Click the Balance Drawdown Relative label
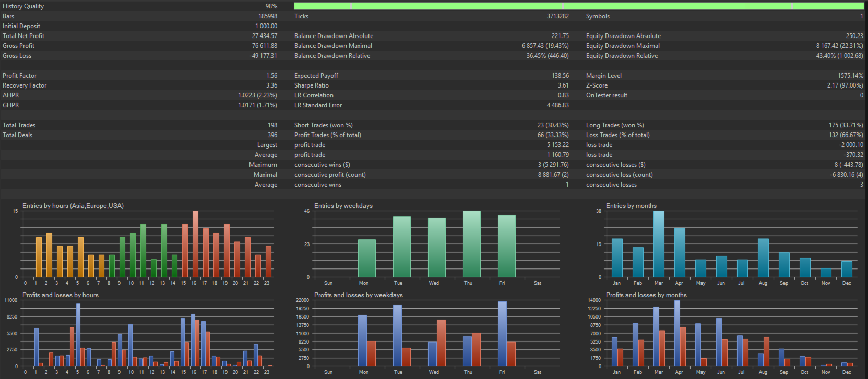The image size is (868, 379). [332, 56]
